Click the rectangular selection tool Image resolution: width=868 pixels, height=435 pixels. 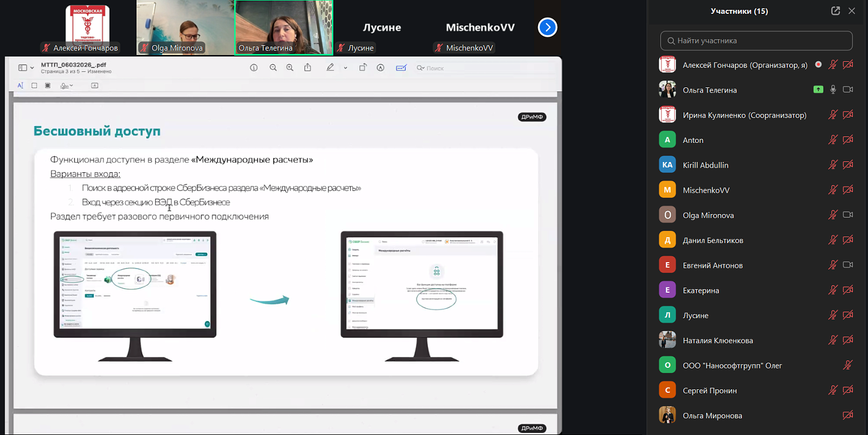coord(34,86)
